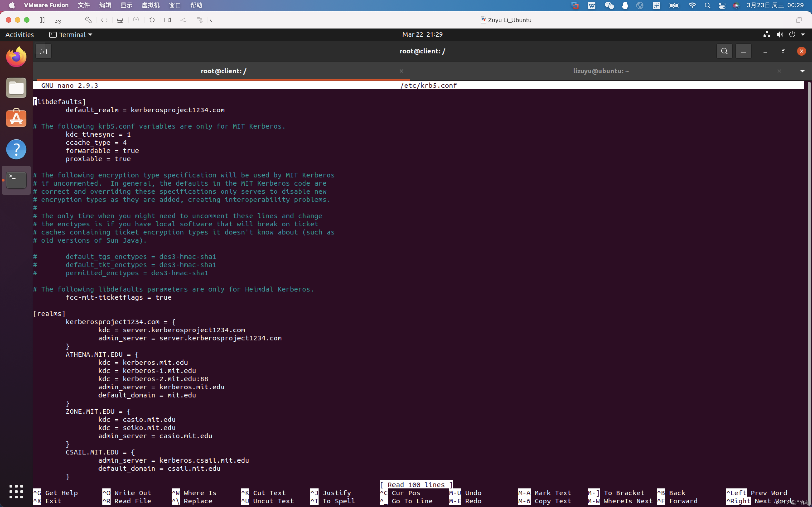Image resolution: width=812 pixels, height=507 pixels.
Task: Toggle the macOS Wi-Fi status icon
Action: [692, 5]
